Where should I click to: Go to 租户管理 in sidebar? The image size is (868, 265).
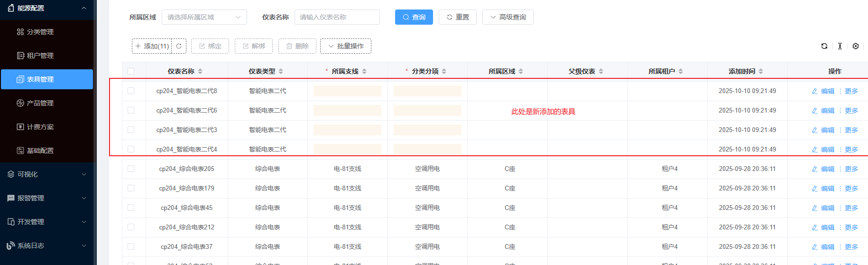46,56
